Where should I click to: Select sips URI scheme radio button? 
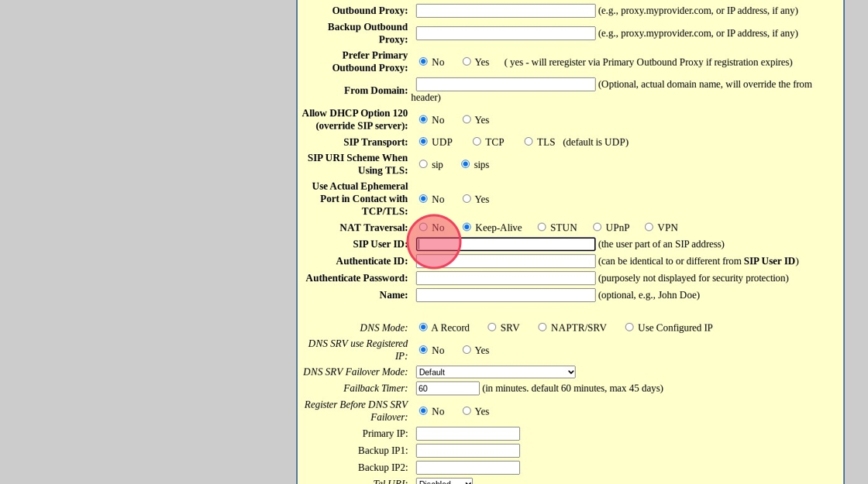466,164
